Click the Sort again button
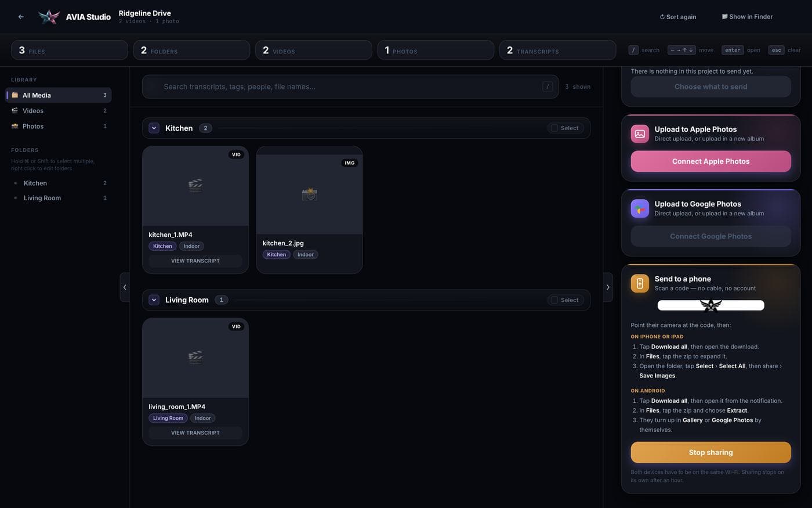The image size is (812, 508). coord(678,17)
